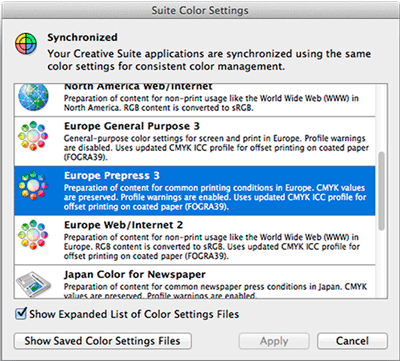The width and height of the screenshot is (400, 361).
Task: Uncheck Show Expanded List of Color Settings Files
Action: click(x=21, y=313)
